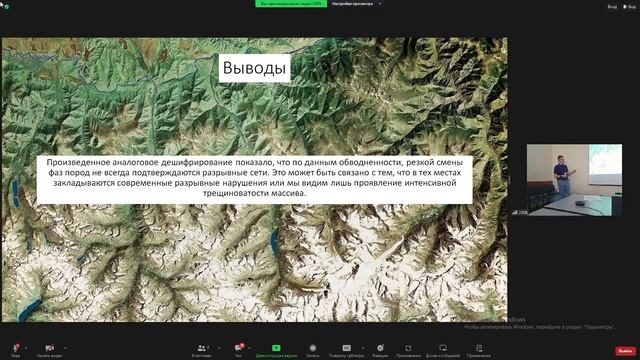Viewport: 640px width, 360px height.
Task: Start video with the camera icon
Action: pos(49,350)
